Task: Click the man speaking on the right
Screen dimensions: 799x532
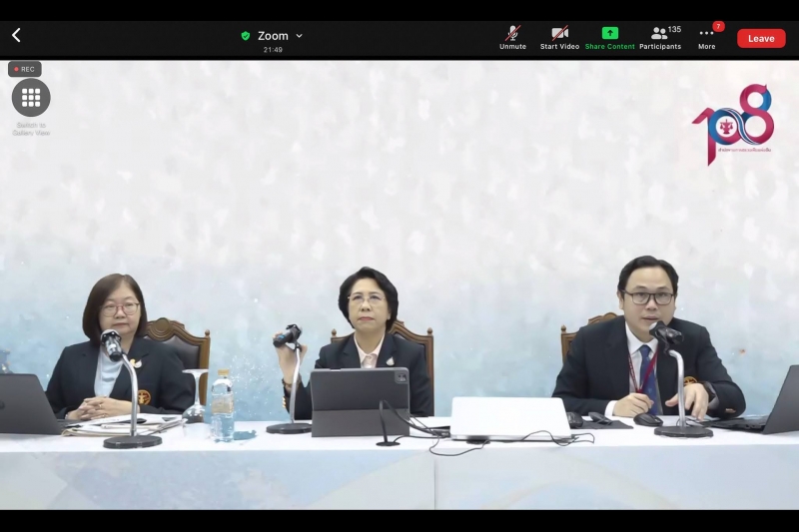Action: coord(647,339)
